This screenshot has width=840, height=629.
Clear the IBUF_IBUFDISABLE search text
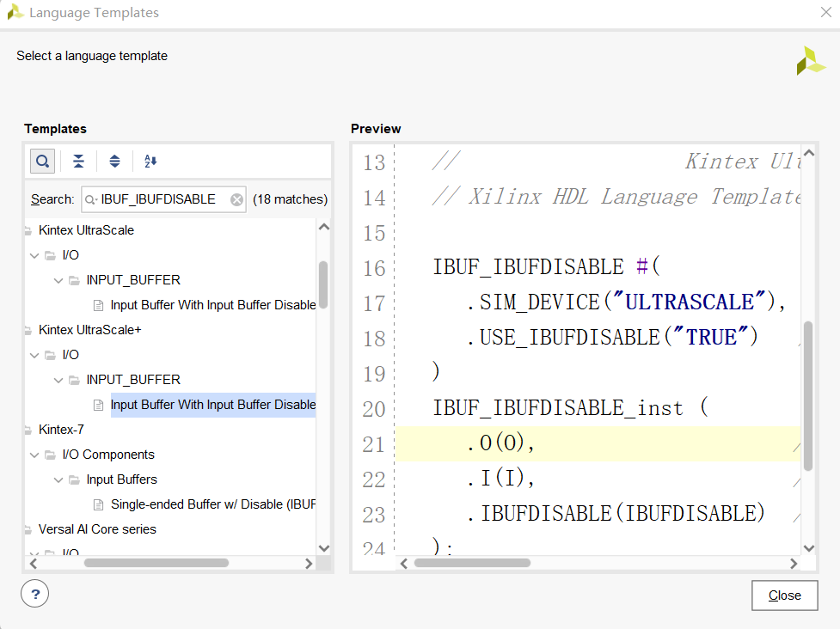(236, 199)
